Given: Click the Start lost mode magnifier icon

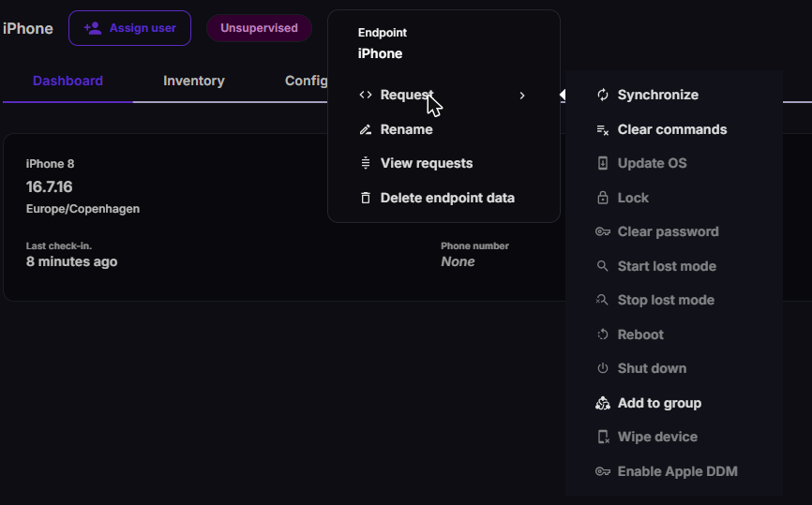Looking at the screenshot, I should (602, 266).
